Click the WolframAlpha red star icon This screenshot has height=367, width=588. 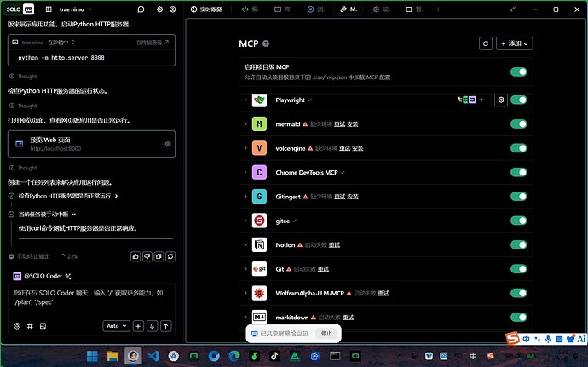(259, 293)
